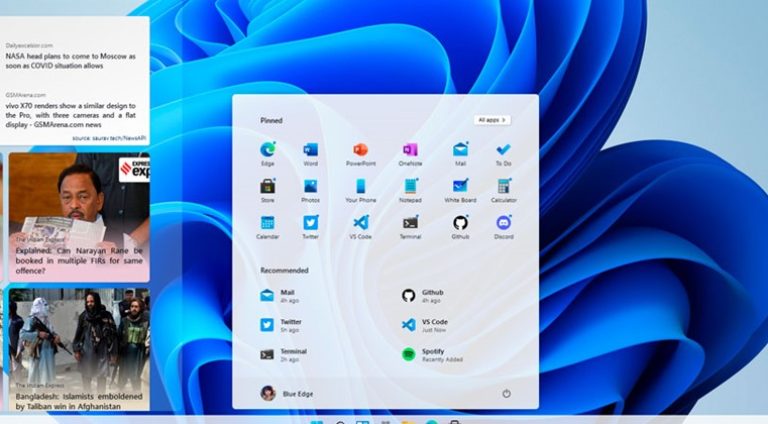Launch the Store pinned app

tap(267, 190)
